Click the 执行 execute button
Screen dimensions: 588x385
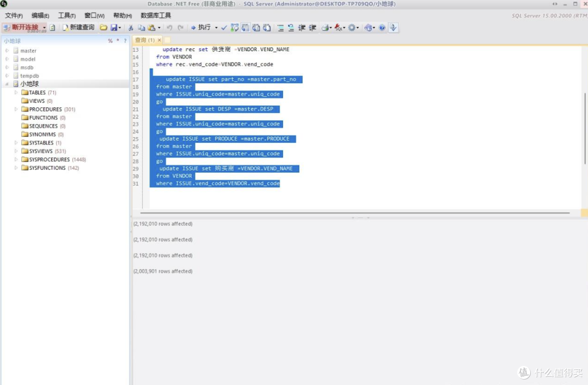(200, 27)
